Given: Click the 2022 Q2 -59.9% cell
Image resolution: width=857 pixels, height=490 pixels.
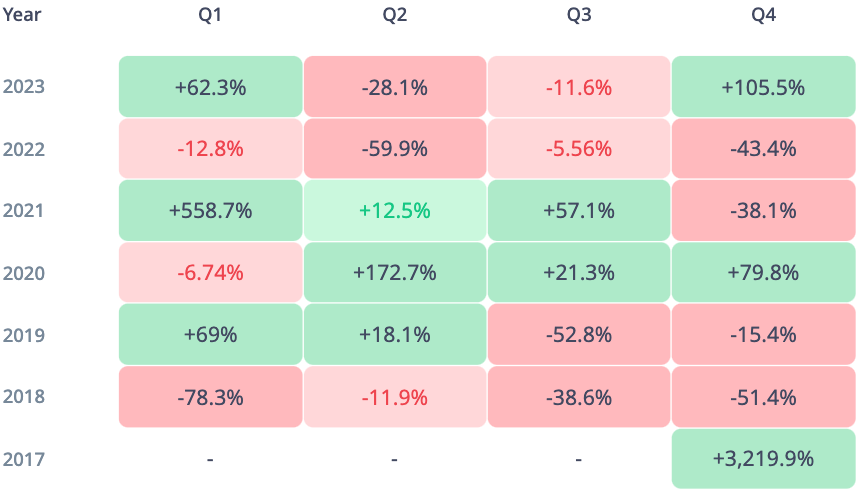Looking at the screenshot, I should (395, 149).
